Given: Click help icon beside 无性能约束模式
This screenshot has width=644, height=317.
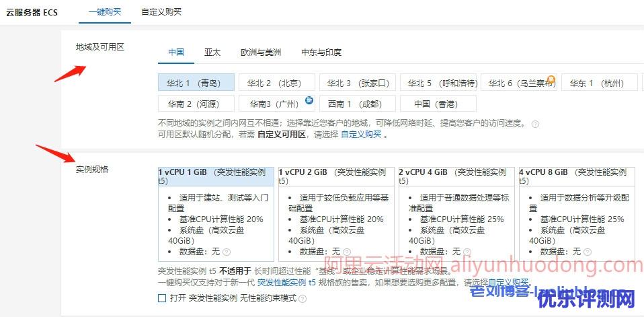Looking at the screenshot, I should (x=303, y=299).
